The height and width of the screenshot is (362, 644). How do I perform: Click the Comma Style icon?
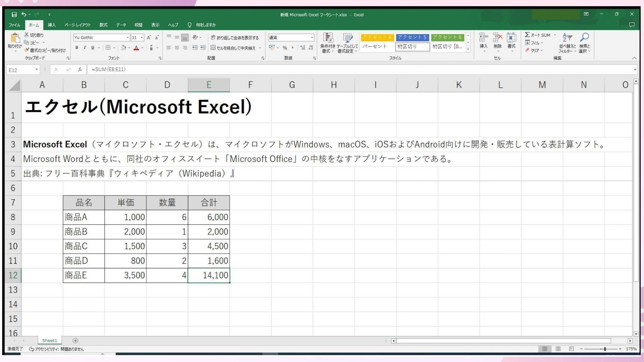pos(292,48)
